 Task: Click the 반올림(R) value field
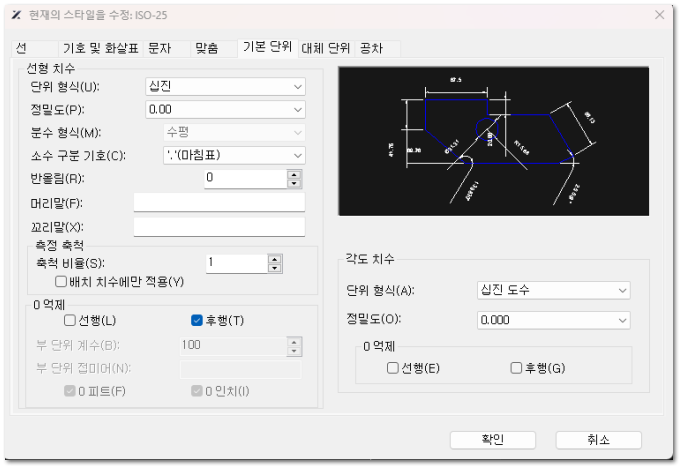(x=245, y=178)
